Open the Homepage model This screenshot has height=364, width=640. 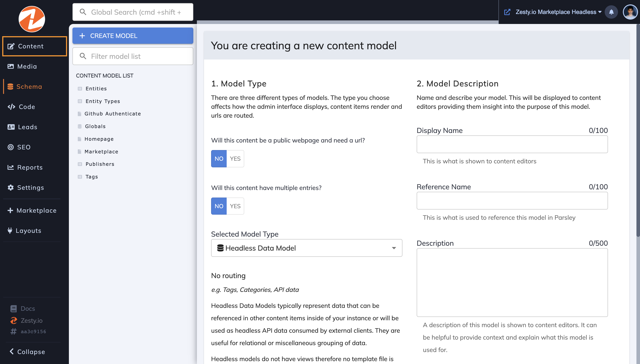(99, 139)
